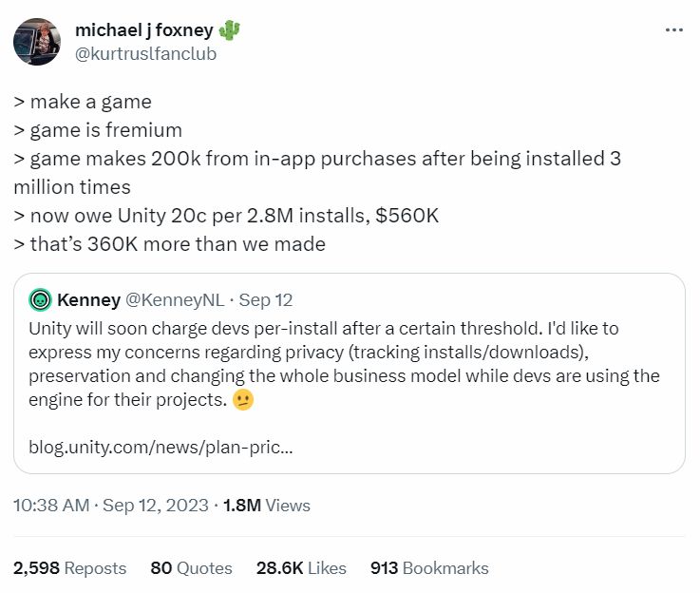
Task: Click the three-dot more options icon
Action: pos(673,29)
